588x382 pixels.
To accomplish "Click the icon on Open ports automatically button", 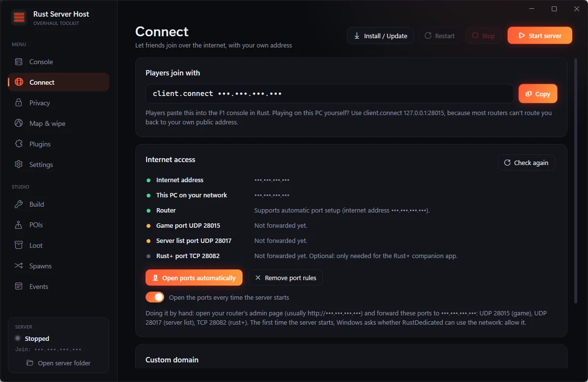I will [x=155, y=278].
